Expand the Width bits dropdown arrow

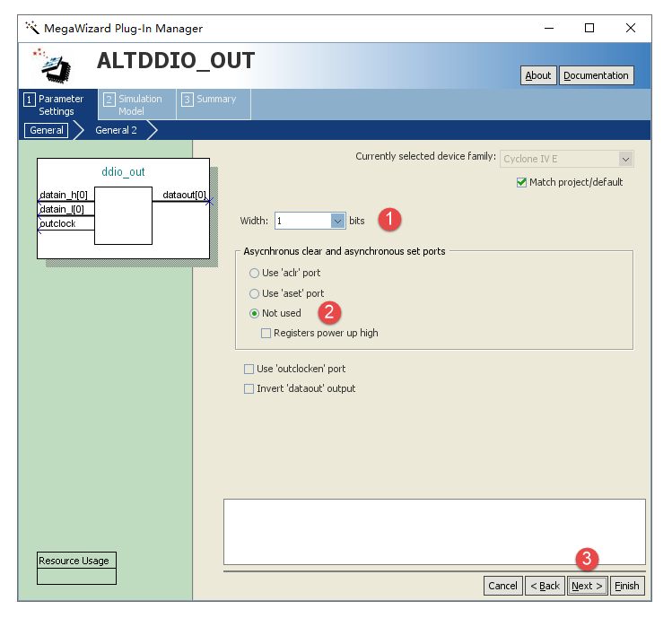coord(337,222)
